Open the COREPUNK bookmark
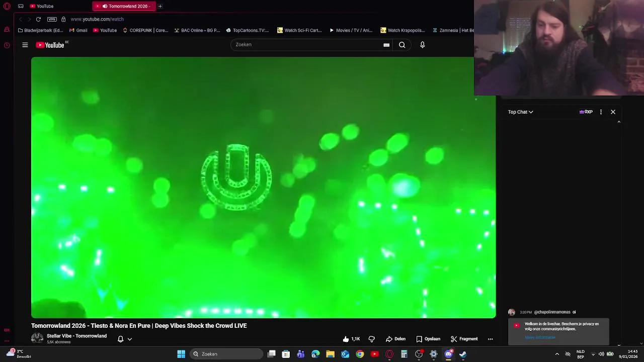Screen dimensions: 644x362 pyautogui.click(x=145, y=30)
